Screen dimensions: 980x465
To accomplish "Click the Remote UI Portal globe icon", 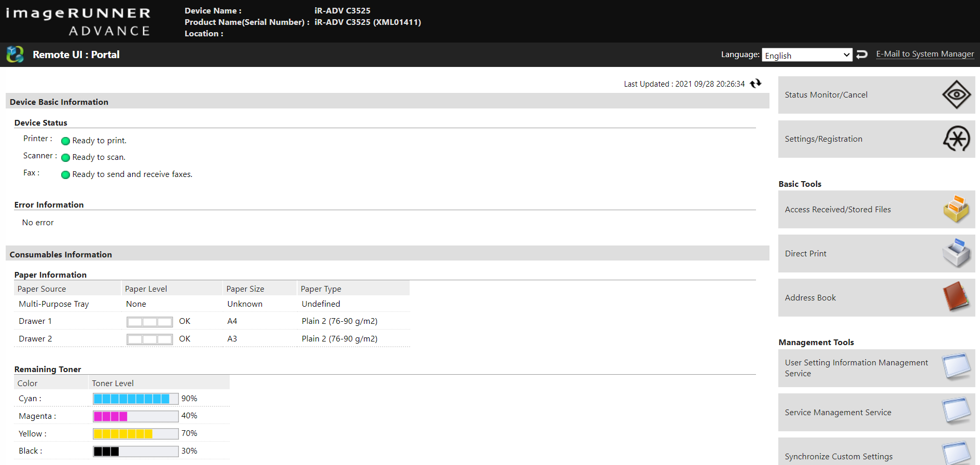I will 15,54.
